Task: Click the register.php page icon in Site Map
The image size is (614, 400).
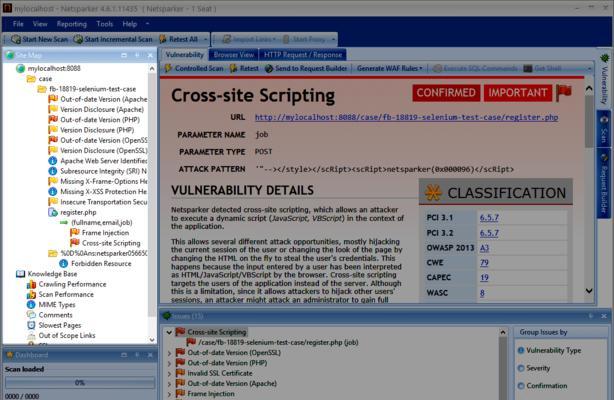Action: [x=53, y=212]
